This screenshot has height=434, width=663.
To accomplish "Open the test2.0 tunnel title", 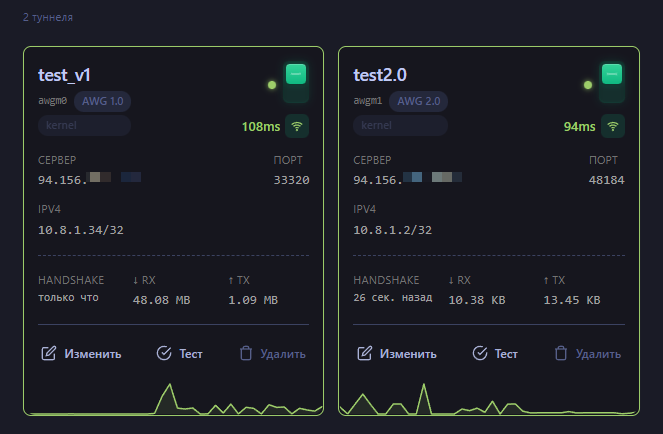I will coord(382,75).
